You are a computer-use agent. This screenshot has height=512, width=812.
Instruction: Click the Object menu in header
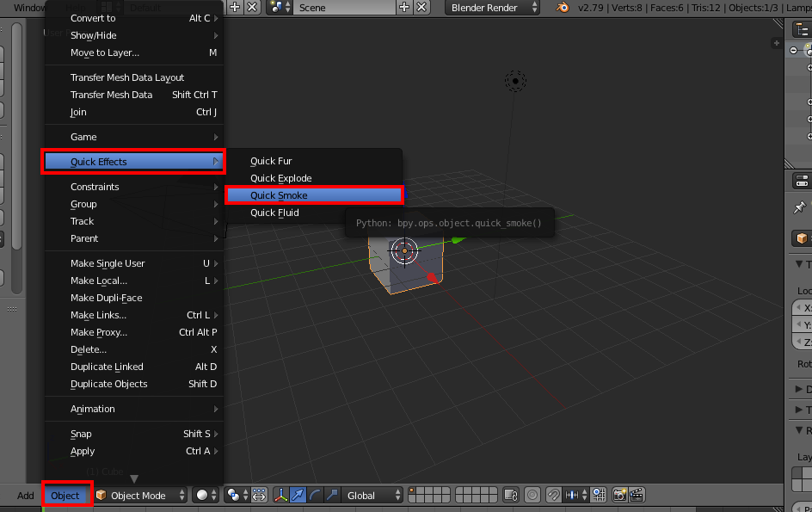pyautogui.click(x=65, y=496)
